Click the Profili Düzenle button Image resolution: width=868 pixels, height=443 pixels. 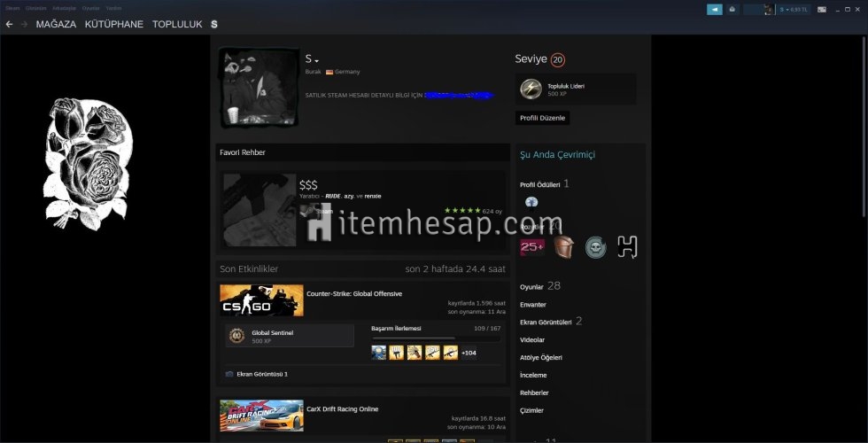542,118
